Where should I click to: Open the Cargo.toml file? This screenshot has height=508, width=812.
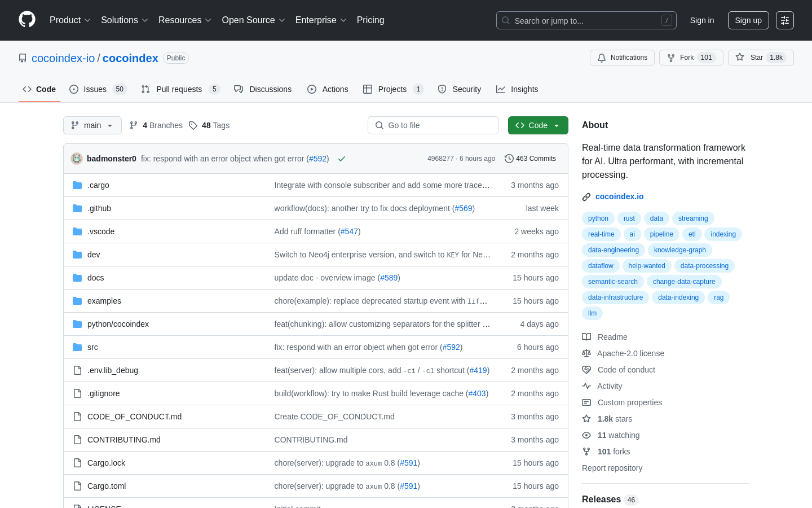[x=107, y=486]
